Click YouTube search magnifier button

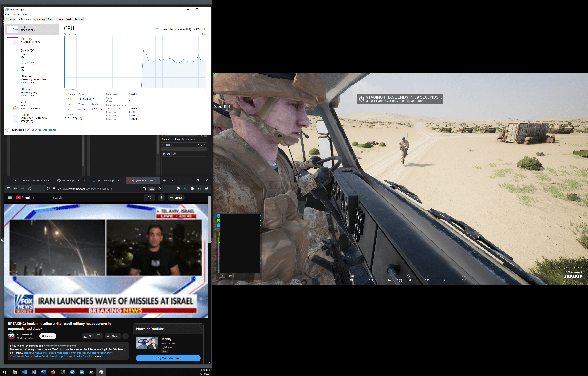click(x=150, y=198)
